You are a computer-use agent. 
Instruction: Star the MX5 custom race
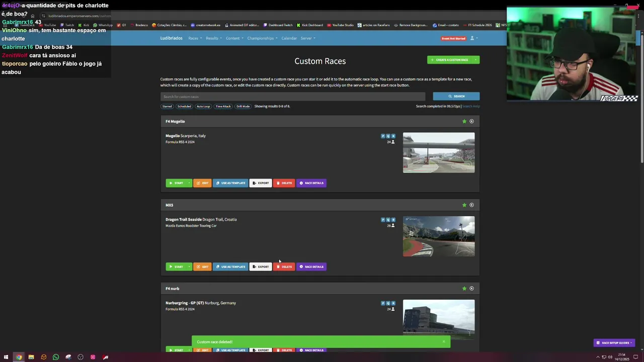(x=464, y=205)
